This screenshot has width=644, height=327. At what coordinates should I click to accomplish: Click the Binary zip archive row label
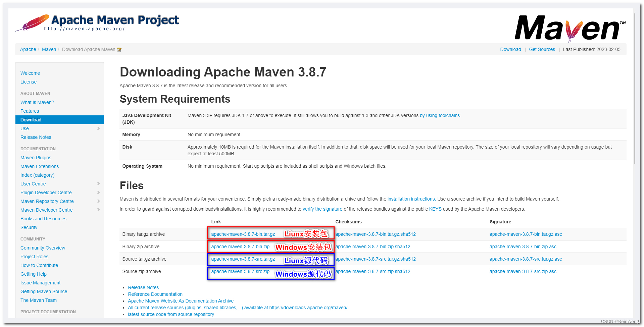[141, 247]
